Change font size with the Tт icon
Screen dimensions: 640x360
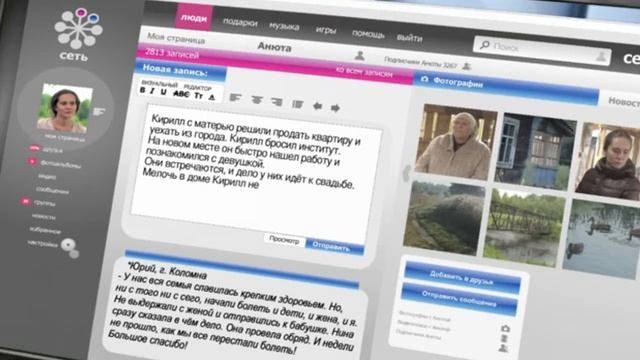pyautogui.click(x=198, y=96)
